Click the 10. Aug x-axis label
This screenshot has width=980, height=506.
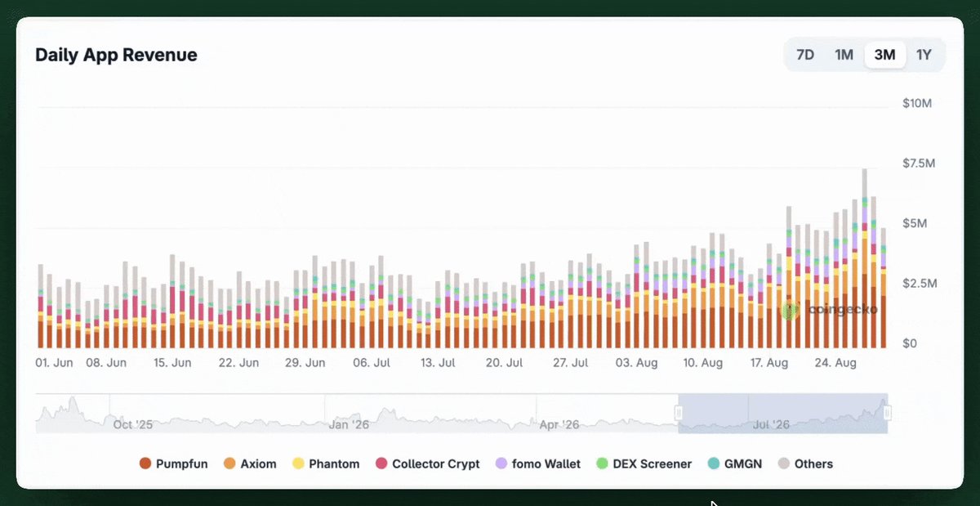[702, 362]
